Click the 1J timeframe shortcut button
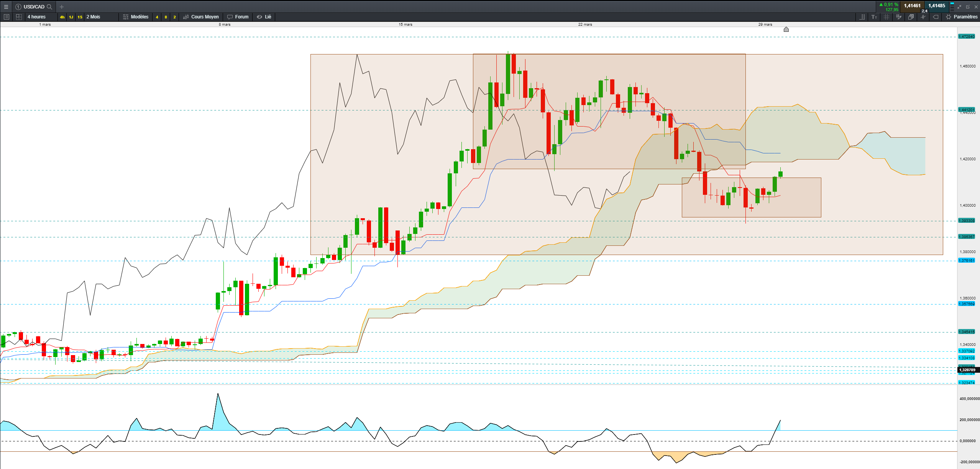 (x=71, y=17)
